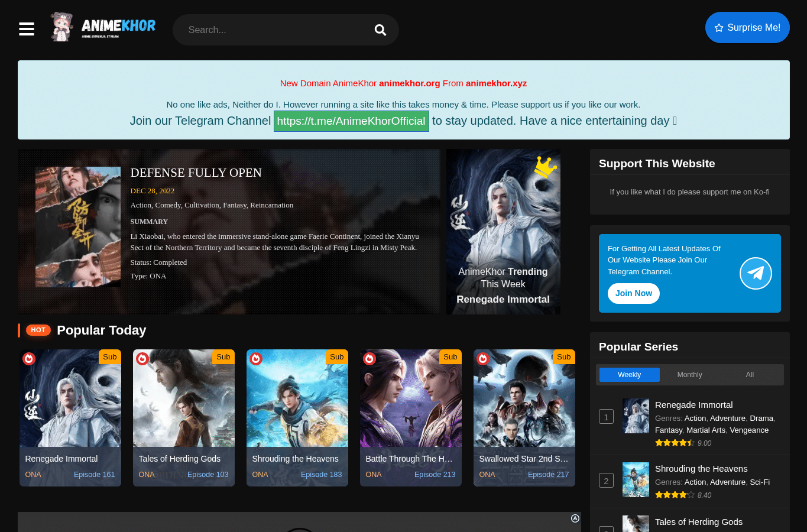Click the hot flame icon on Tales of Herding Gods card
Viewport: 807px width, 532px height.
(x=142, y=358)
